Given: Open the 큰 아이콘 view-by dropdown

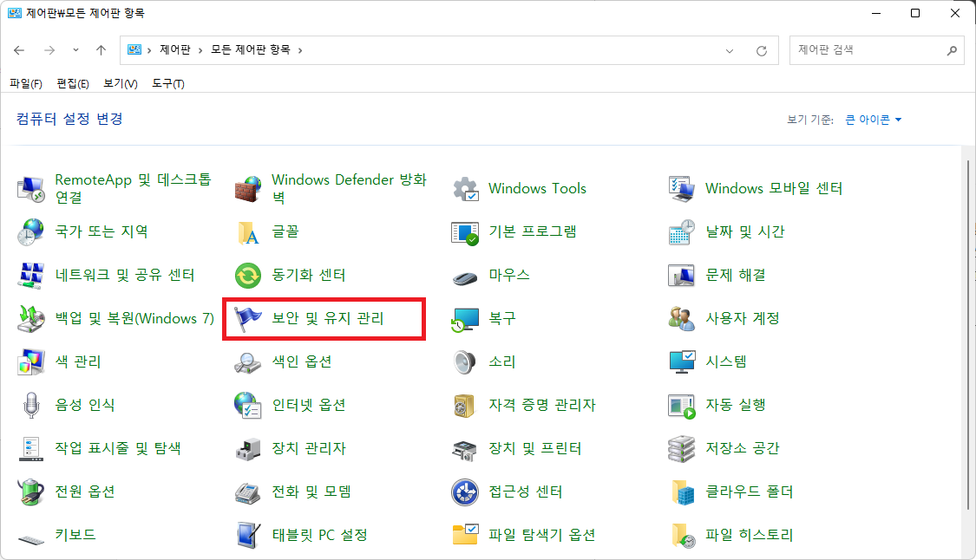Looking at the screenshot, I should click(x=874, y=120).
